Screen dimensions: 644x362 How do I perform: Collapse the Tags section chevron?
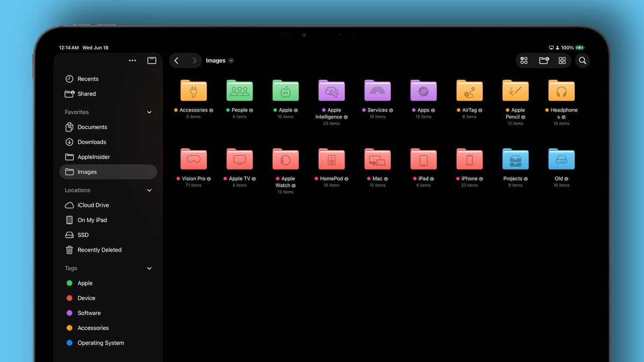pos(149,268)
